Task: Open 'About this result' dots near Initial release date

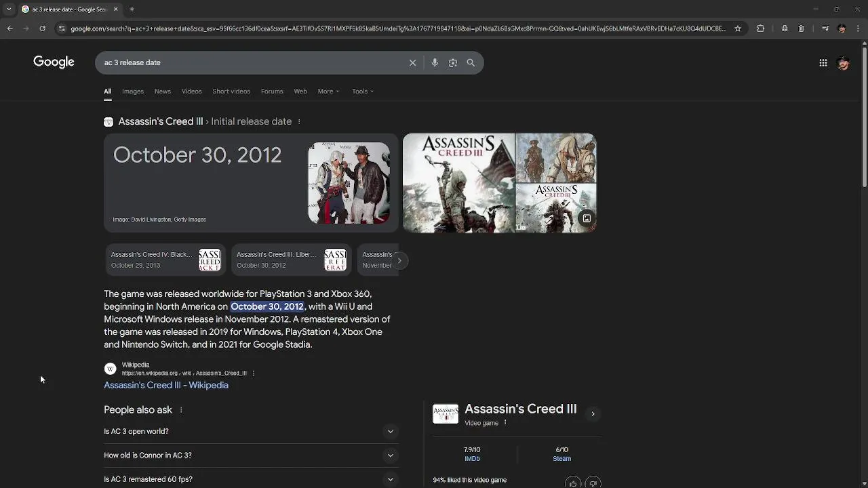Action: coord(299,121)
